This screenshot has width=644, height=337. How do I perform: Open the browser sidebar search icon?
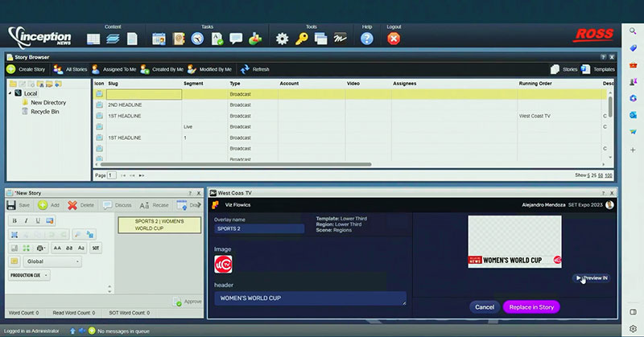[x=633, y=31]
